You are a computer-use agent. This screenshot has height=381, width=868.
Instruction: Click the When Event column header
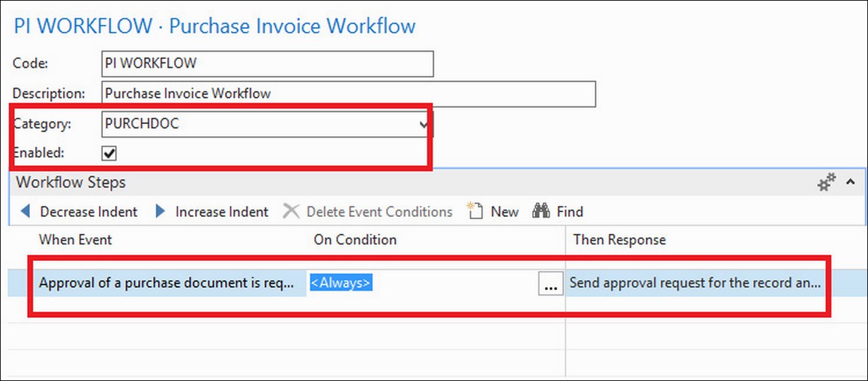pos(75,240)
